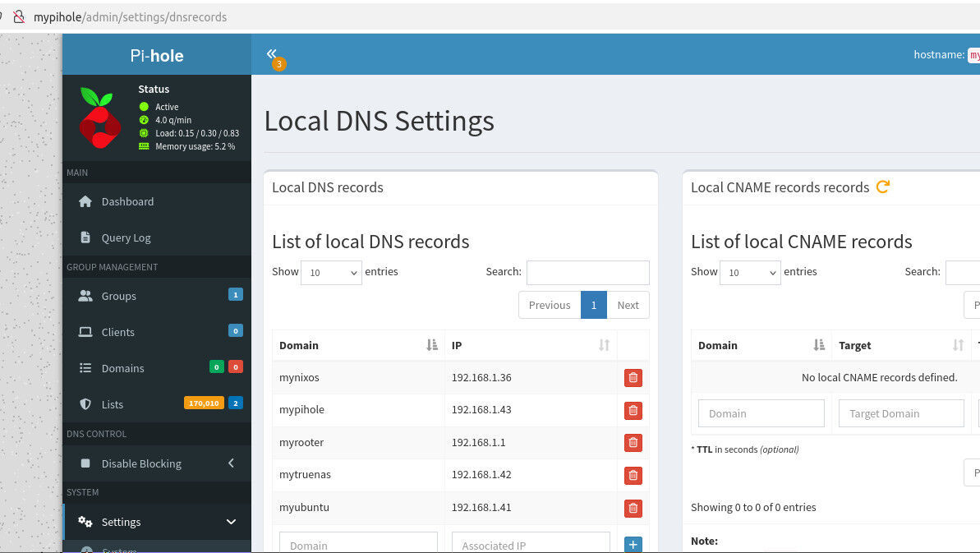The width and height of the screenshot is (980, 553).
Task: Expand the Settings sidebar menu
Action: 156,522
